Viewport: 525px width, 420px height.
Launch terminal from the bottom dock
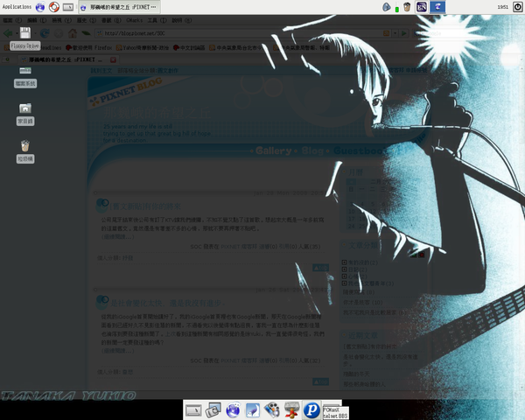pyautogui.click(x=193, y=410)
